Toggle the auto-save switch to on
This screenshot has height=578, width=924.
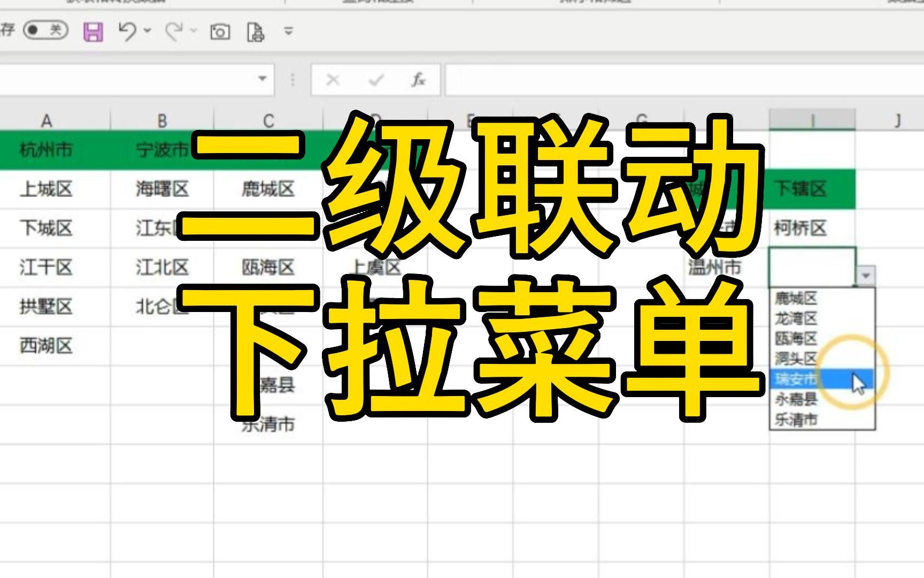47,32
